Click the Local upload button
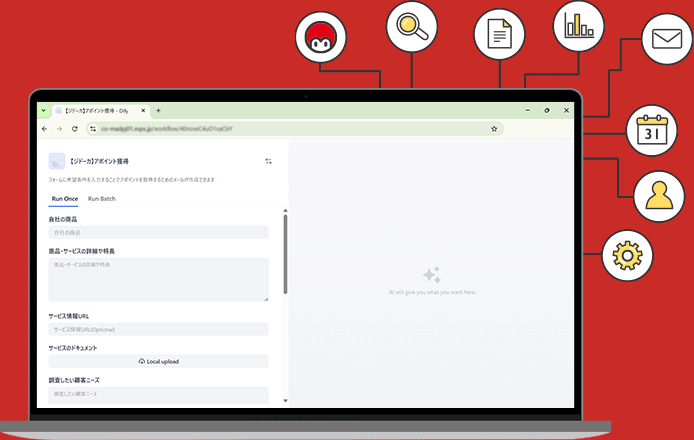This screenshot has height=440, width=694. pos(158,361)
